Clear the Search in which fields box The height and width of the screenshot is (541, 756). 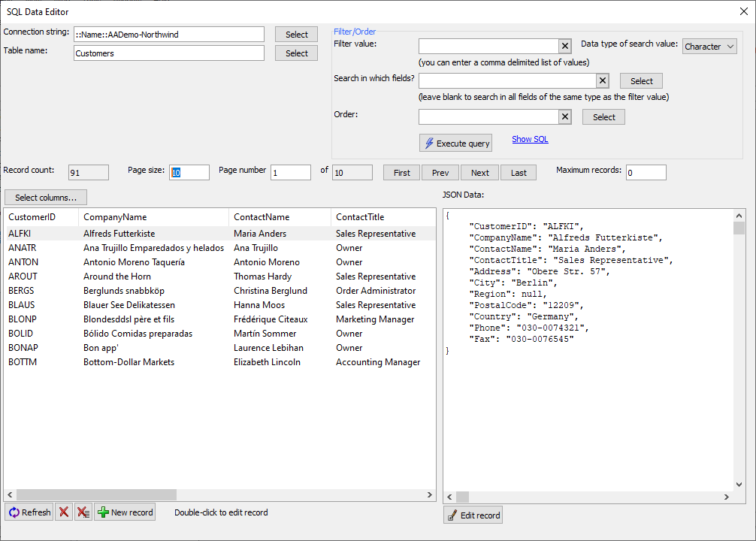(x=603, y=80)
